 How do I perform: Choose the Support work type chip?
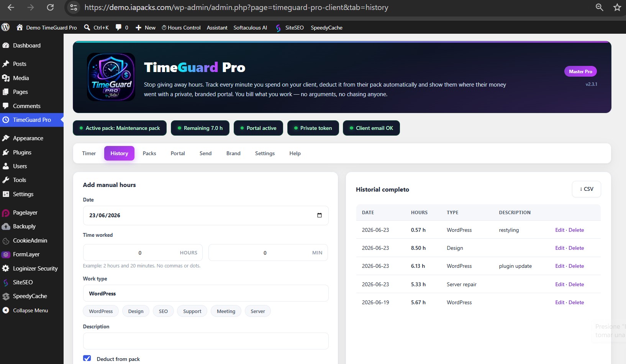pyautogui.click(x=192, y=311)
